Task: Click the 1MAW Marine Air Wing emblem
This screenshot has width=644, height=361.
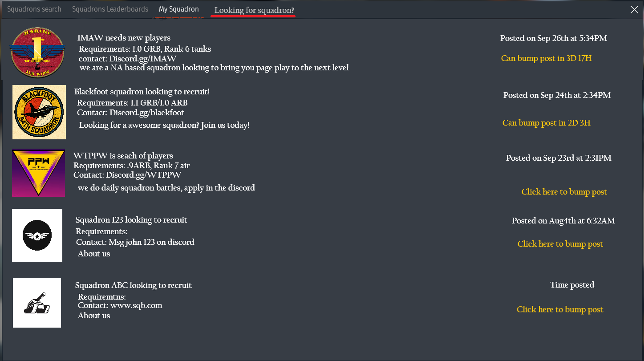Action: point(38,53)
